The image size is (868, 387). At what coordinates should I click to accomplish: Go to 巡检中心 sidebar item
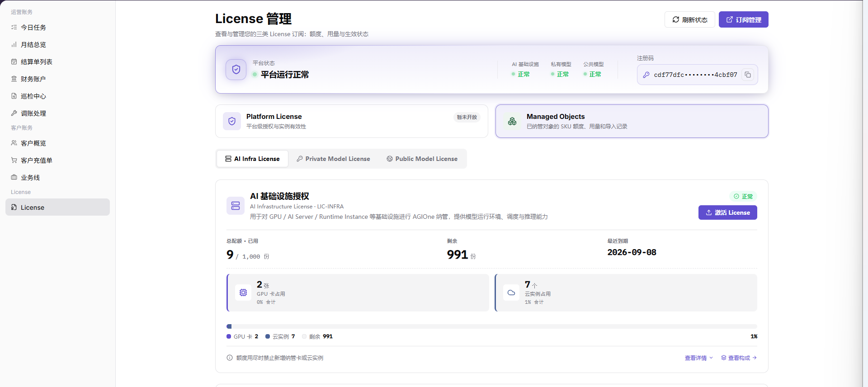57,96
